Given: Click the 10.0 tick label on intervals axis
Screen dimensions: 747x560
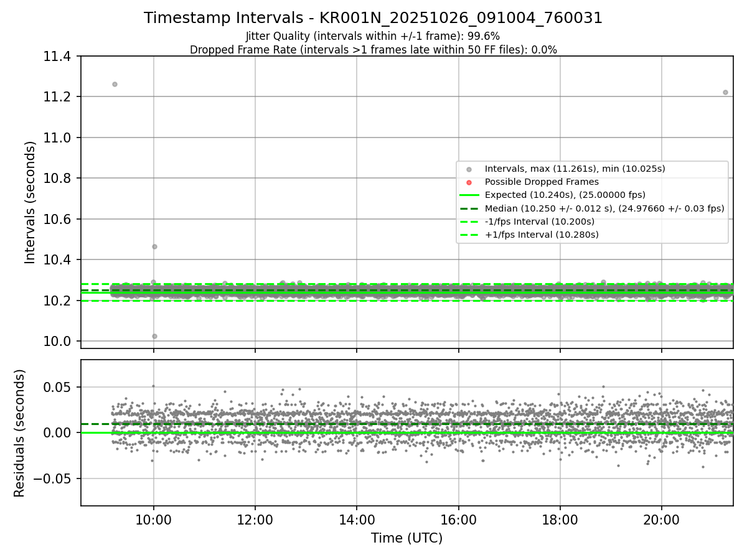Looking at the screenshot, I should (59, 341).
